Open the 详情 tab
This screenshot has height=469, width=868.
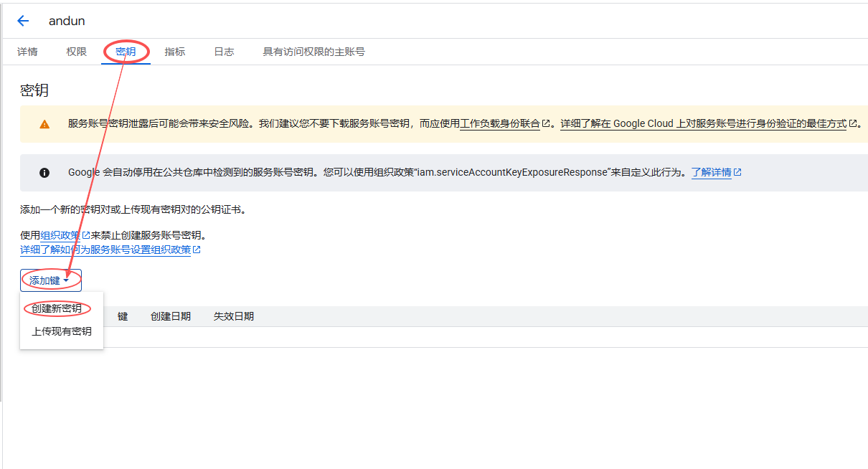(27, 52)
